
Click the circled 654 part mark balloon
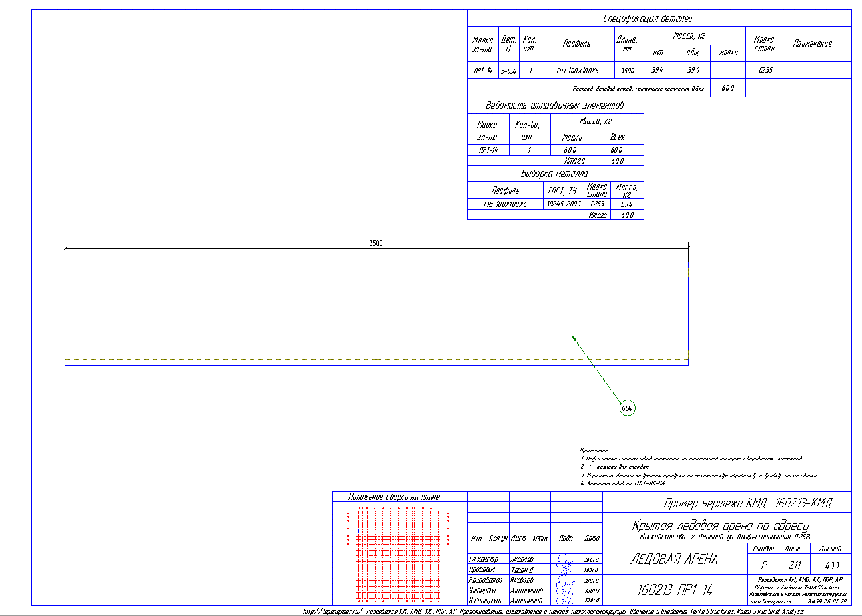click(626, 408)
